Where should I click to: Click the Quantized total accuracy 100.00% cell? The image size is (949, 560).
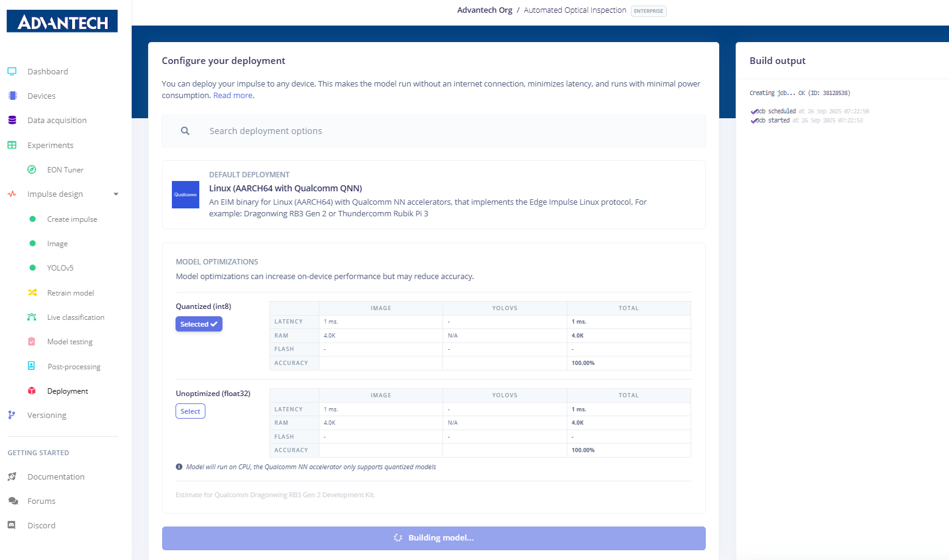tap(629, 363)
